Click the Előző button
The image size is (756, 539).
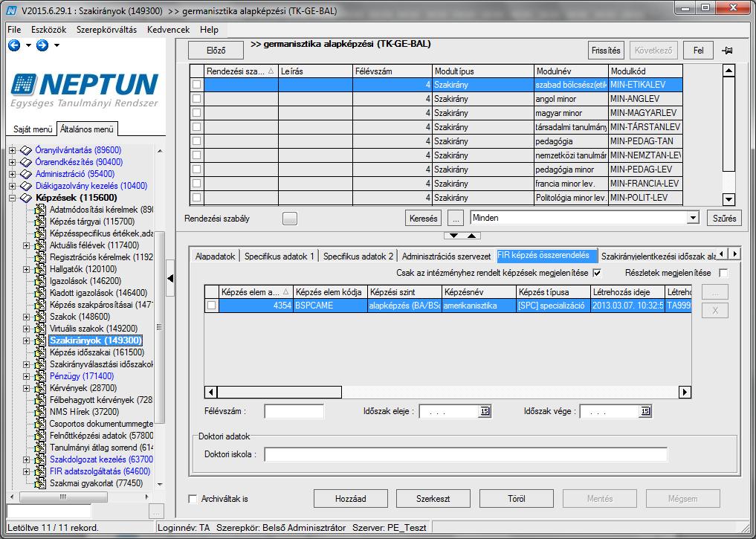(x=216, y=51)
